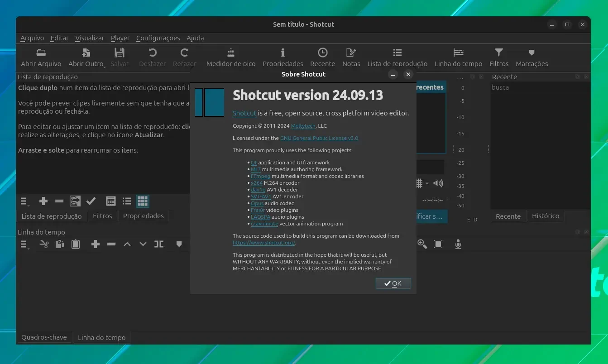Click the timeline zoom to fit icon
608x364 pixels.
[438, 244]
